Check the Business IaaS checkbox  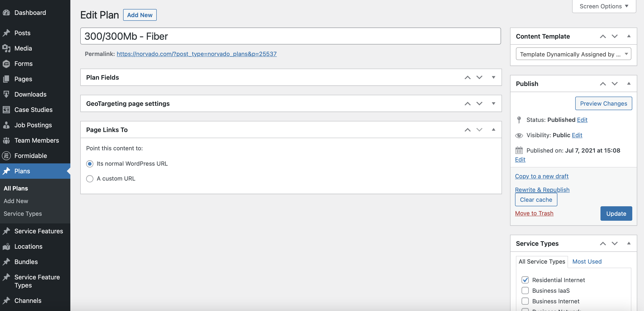[x=525, y=290]
